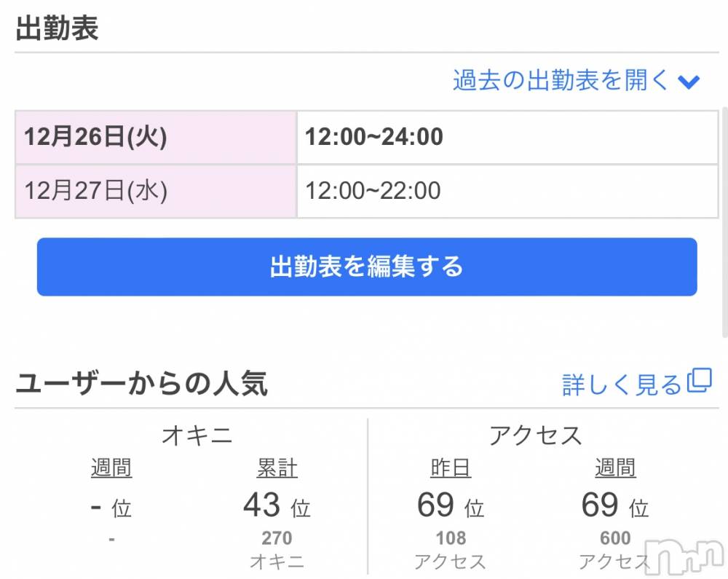This screenshot has width=728, height=579.
Task: Select the 12月27日(水) date cell
Action: point(156,192)
